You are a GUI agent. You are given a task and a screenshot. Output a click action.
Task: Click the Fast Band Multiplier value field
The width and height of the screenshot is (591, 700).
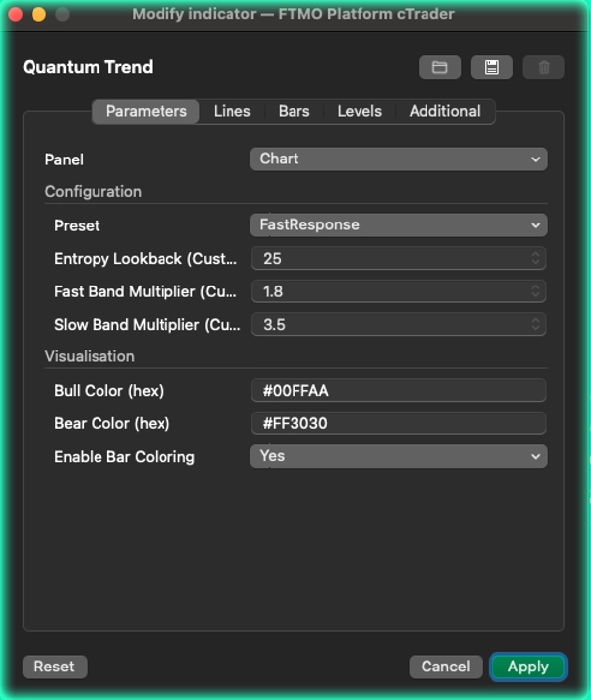399,291
